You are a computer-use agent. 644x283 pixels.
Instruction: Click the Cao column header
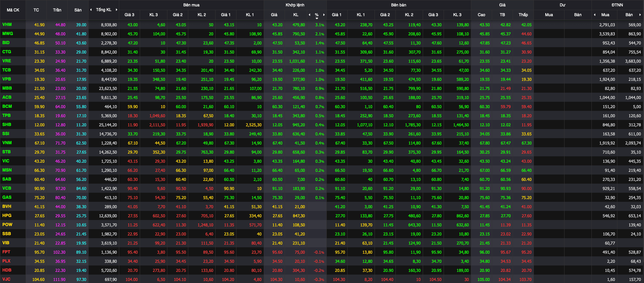click(x=481, y=15)
